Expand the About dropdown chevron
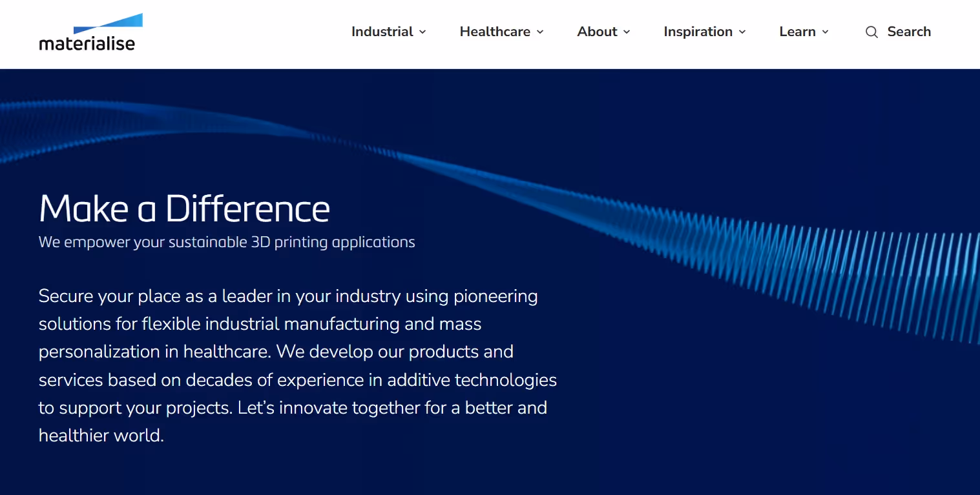The height and width of the screenshot is (495, 980). click(x=627, y=32)
